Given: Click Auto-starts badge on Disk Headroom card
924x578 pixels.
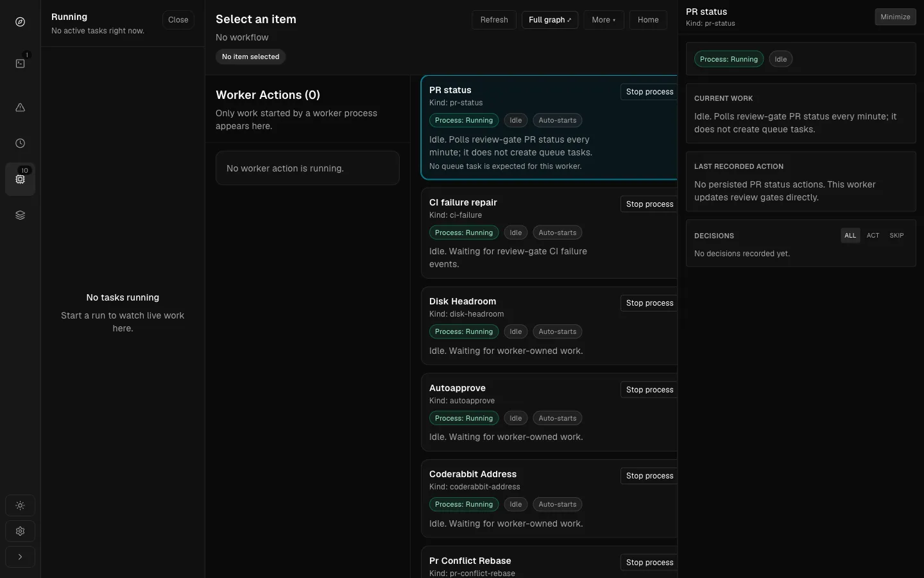Looking at the screenshot, I should pyautogui.click(x=558, y=331).
